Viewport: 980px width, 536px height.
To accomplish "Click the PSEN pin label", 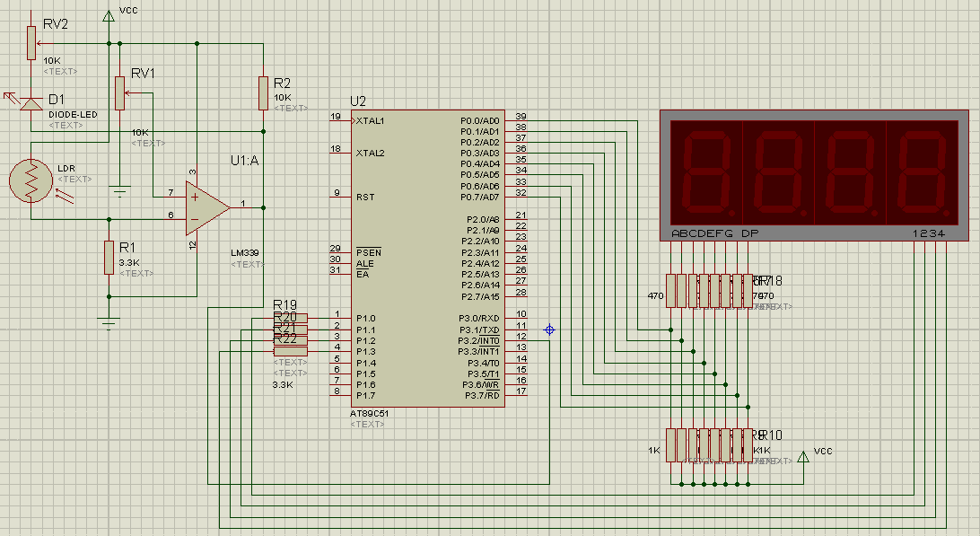I will (368, 252).
